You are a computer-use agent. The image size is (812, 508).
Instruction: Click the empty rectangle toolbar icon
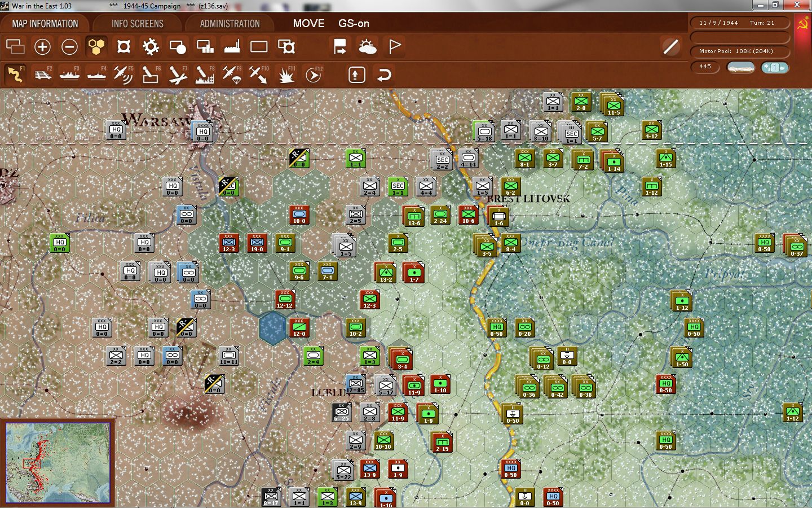click(259, 46)
